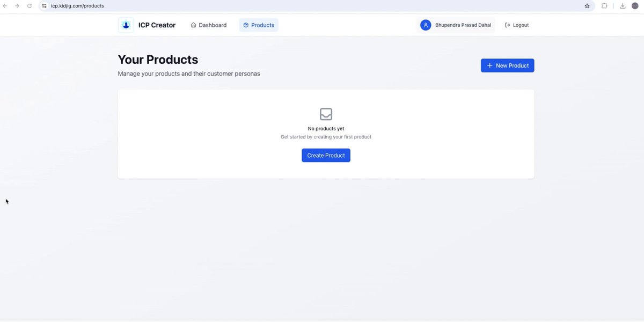View site information icon in address bar
The image size is (644, 323).
point(45,6)
